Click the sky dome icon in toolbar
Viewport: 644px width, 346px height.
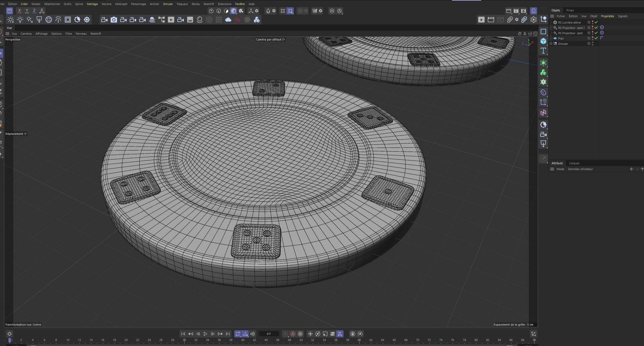[152, 20]
